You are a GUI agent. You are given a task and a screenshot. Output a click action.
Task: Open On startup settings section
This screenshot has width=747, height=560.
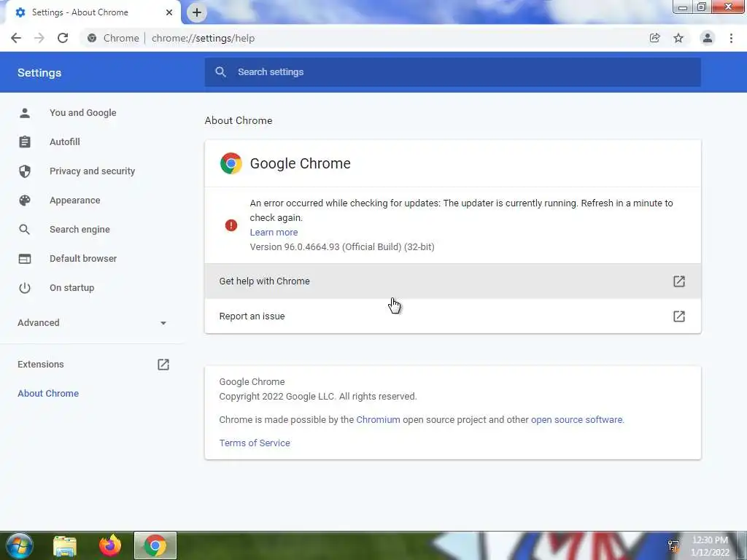click(72, 287)
